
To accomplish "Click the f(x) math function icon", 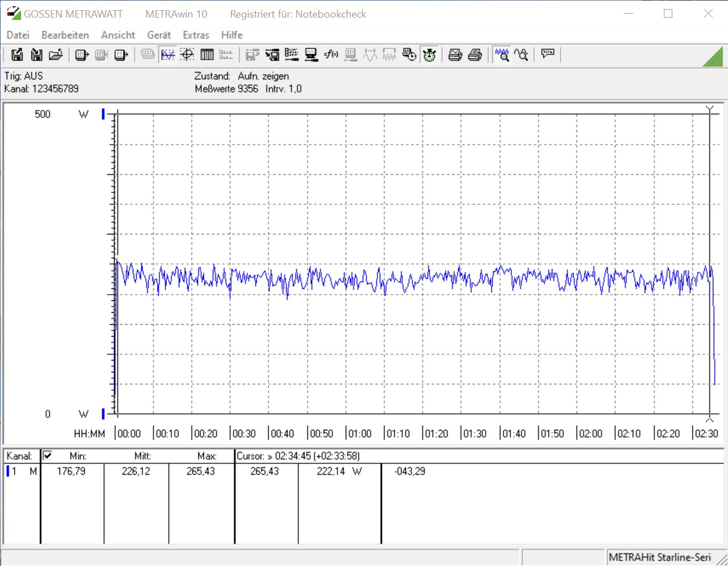I will pyautogui.click(x=330, y=54).
